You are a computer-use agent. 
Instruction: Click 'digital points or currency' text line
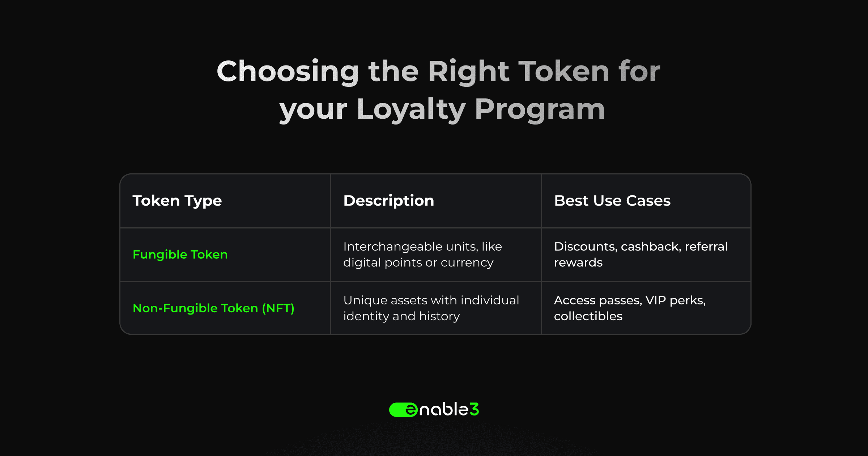click(x=418, y=263)
